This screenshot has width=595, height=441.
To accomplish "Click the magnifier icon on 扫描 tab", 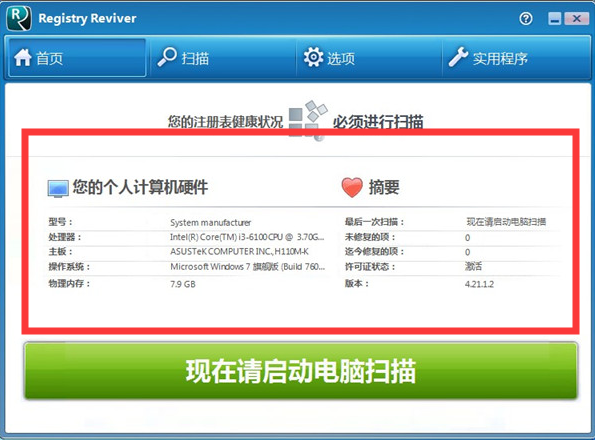I will pos(167,57).
